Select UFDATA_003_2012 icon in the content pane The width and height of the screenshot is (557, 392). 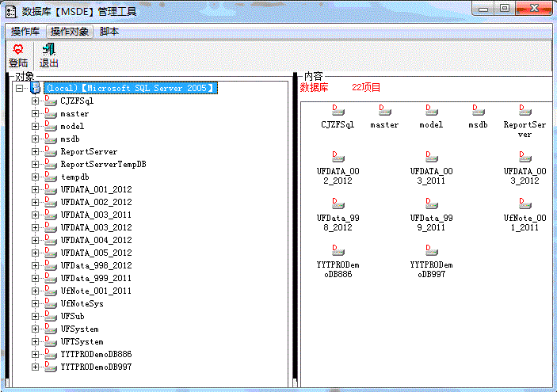[525, 157]
